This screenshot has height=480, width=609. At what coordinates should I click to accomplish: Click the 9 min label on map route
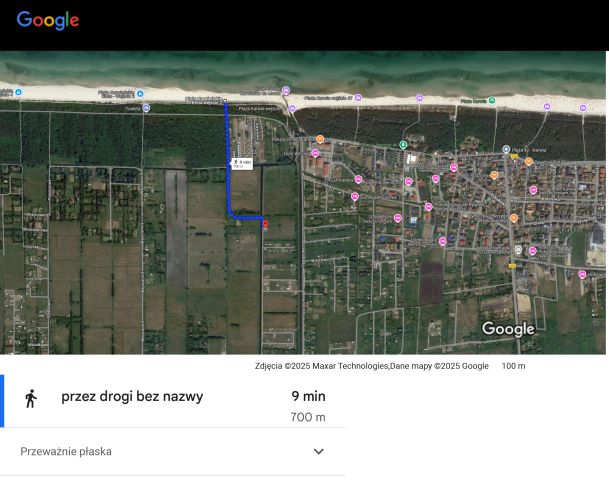coord(242,162)
